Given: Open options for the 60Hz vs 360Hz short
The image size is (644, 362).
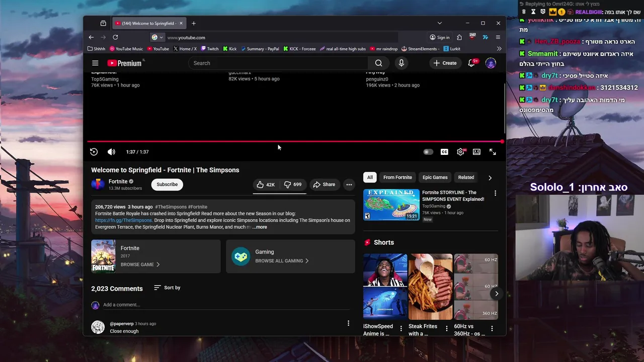Looking at the screenshot, I should coord(492,329).
